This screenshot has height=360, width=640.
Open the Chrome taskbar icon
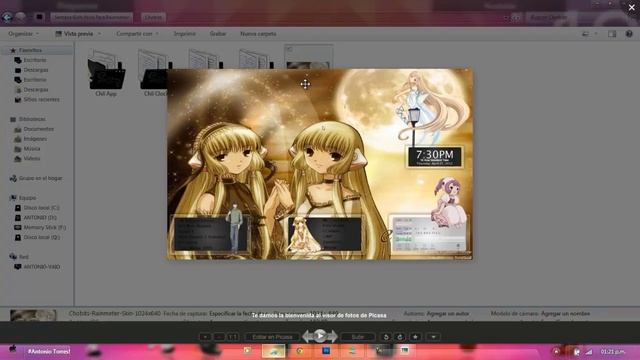click(x=300, y=351)
